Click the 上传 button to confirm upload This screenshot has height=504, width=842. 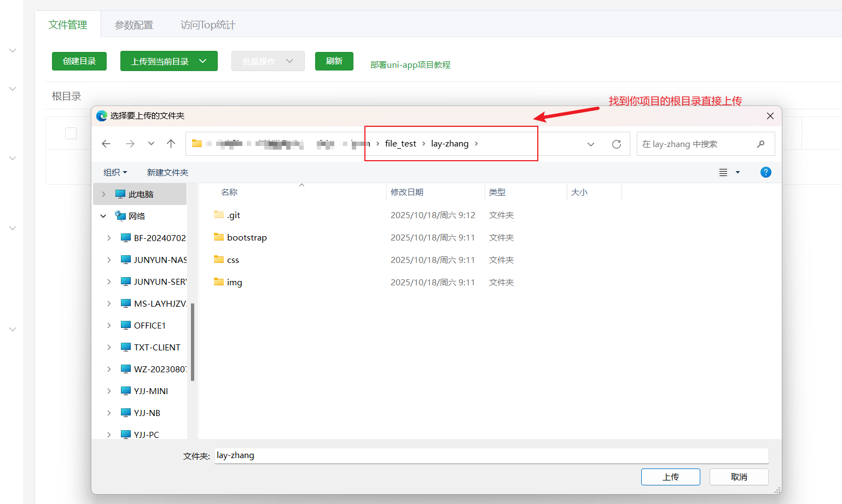[x=670, y=476]
